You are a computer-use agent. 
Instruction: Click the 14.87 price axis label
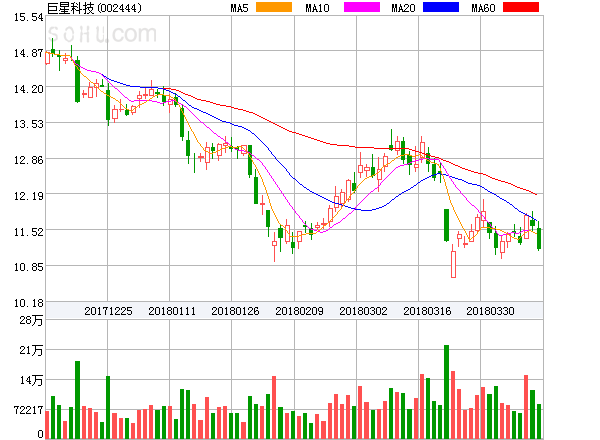pyautogui.click(x=29, y=53)
